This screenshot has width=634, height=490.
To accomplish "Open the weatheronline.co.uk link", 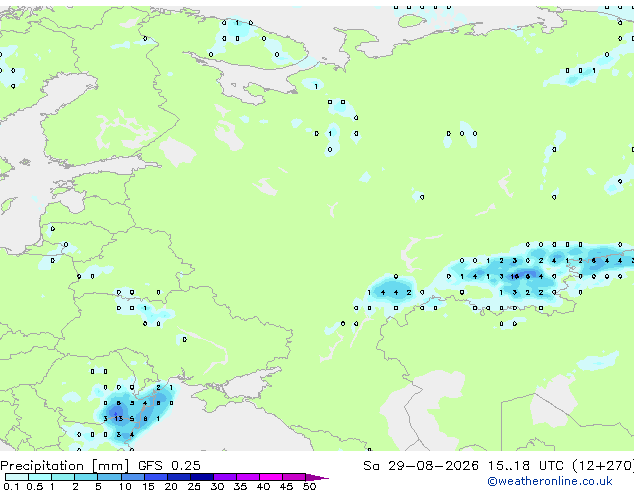I will pos(550,481).
